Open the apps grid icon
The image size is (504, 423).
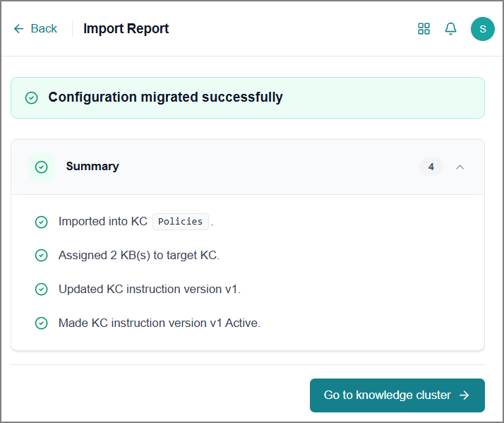point(424,29)
